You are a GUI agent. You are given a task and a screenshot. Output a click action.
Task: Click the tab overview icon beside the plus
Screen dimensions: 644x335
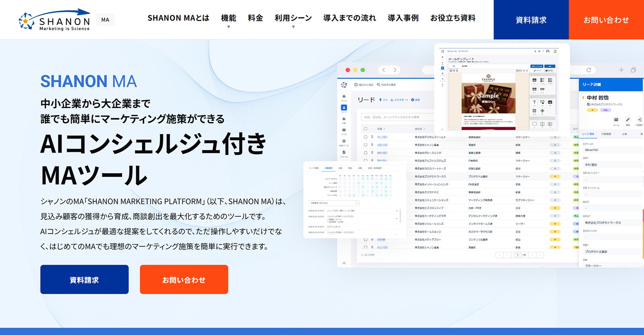(633, 70)
